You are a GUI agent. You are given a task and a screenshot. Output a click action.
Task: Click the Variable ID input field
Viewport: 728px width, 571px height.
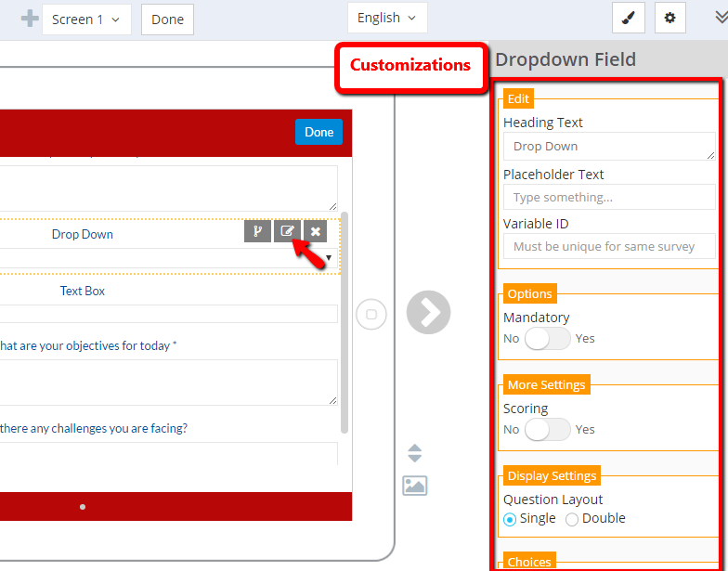point(609,246)
